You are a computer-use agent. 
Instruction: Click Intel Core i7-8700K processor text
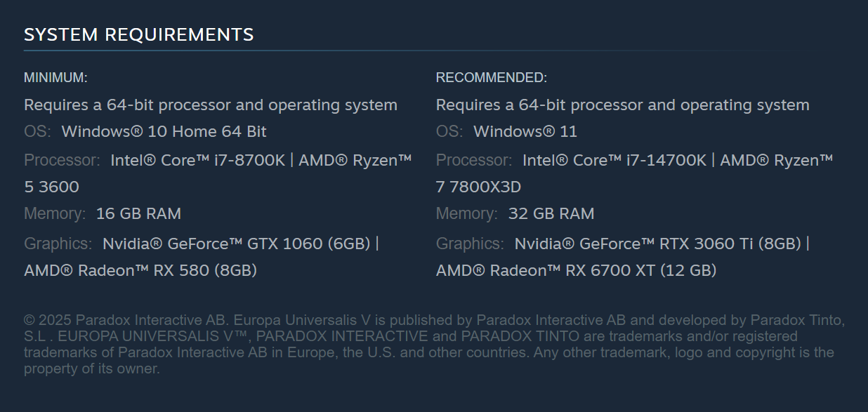click(x=198, y=160)
